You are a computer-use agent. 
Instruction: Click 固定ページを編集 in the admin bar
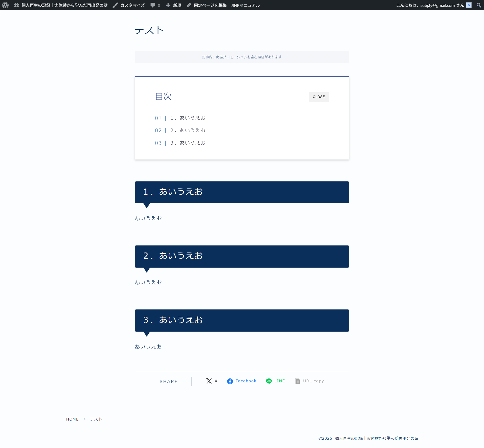click(210, 5)
